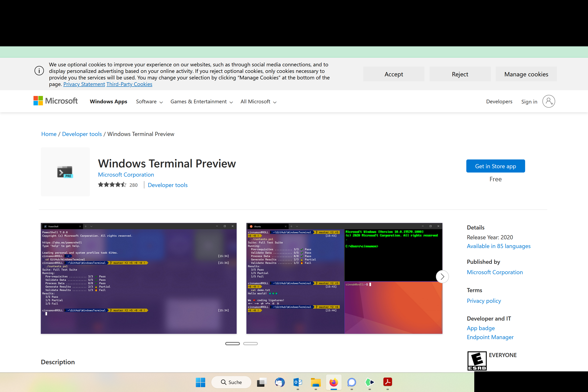This screenshot has width=588, height=392.
Task: Expand the Games & Entertainment menu
Action: [x=202, y=101]
